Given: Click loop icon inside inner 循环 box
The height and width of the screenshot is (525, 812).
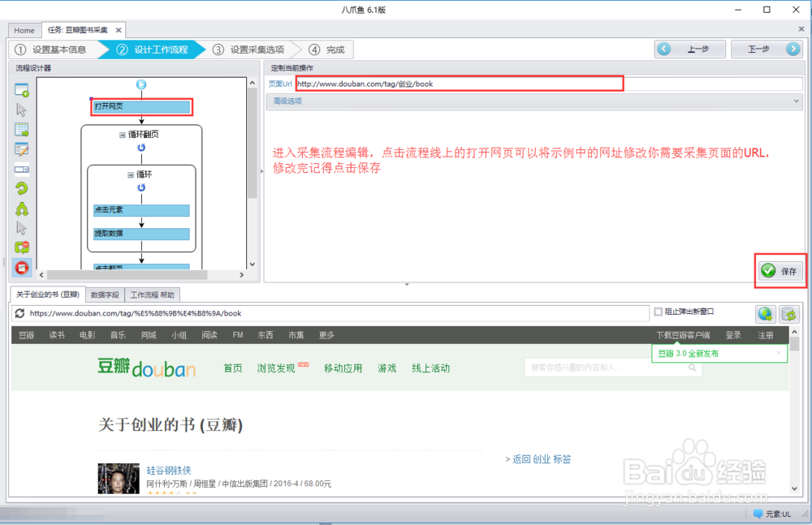Looking at the screenshot, I should (140, 187).
